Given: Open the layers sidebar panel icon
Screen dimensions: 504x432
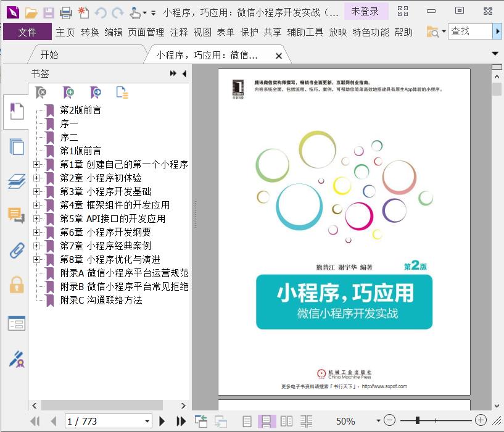Looking at the screenshot, I should [x=17, y=181].
